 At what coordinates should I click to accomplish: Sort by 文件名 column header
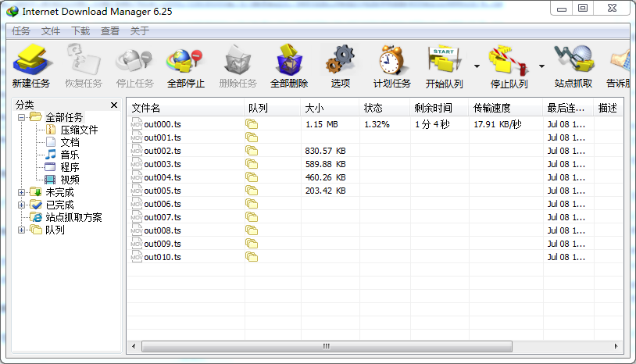pos(186,108)
